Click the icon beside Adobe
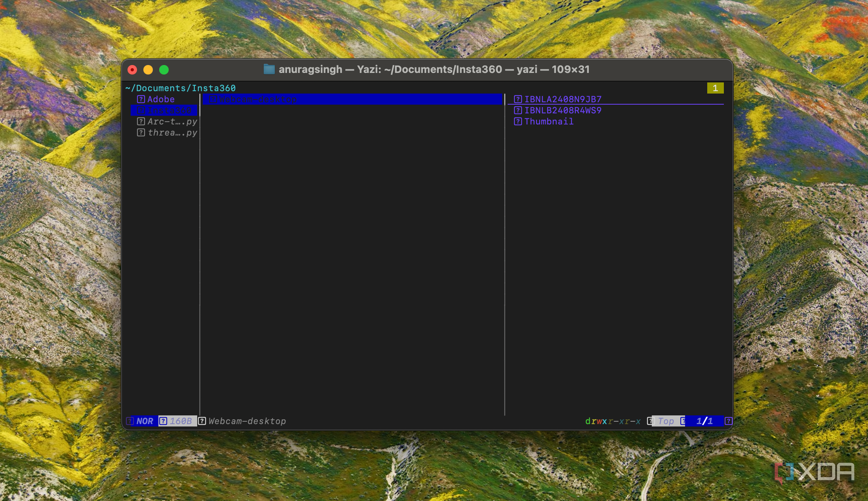Screen dimensions: 868x501 point(141,99)
